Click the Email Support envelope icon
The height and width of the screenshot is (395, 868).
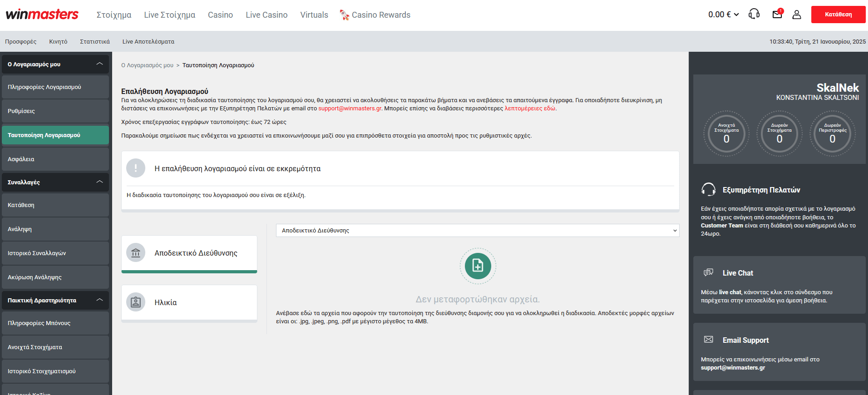(708, 340)
